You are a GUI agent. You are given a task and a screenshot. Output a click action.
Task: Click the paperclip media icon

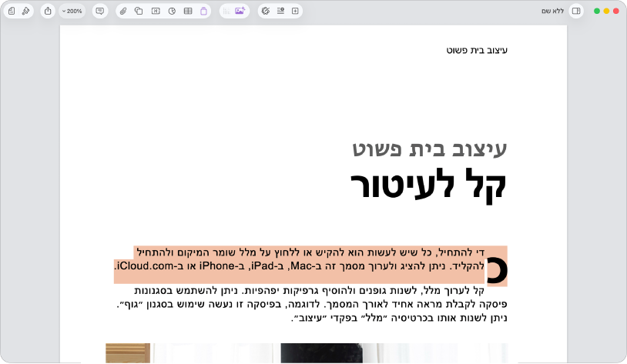click(123, 12)
